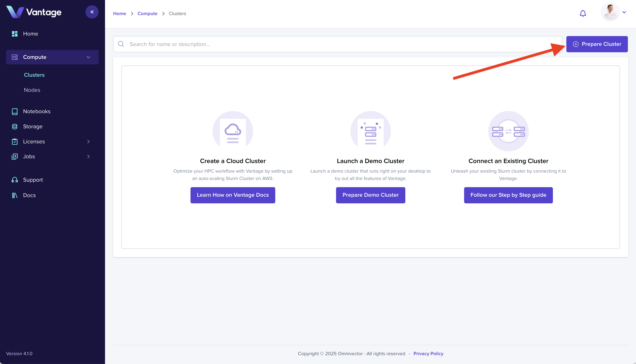The image size is (636, 364).
Task: Click the Notebooks book icon
Action: tap(15, 112)
